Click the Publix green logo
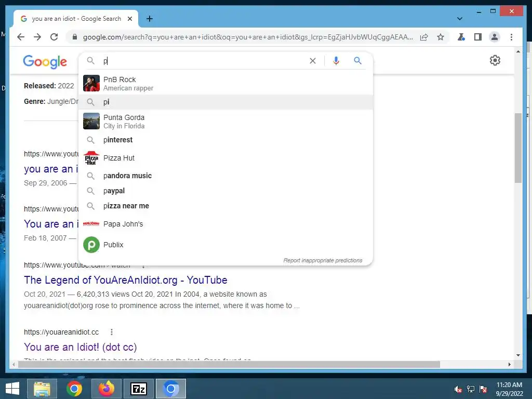 coord(91,245)
